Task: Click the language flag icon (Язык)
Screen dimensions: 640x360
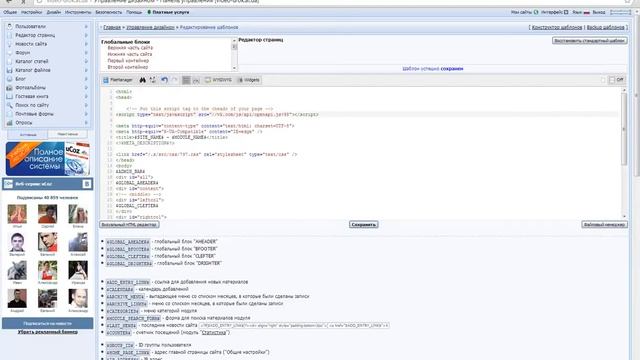Action: pos(587,13)
